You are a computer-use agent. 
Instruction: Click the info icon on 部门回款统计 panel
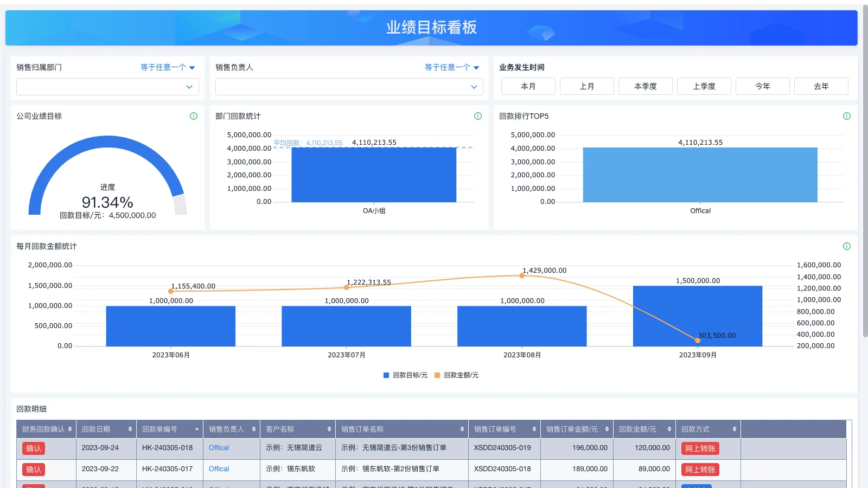click(x=477, y=115)
